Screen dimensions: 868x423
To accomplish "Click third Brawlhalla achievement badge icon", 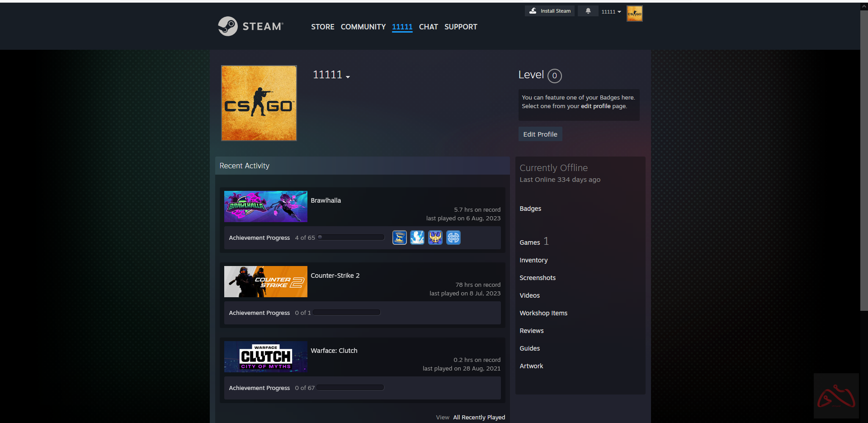I will pyautogui.click(x=435, y=238).
